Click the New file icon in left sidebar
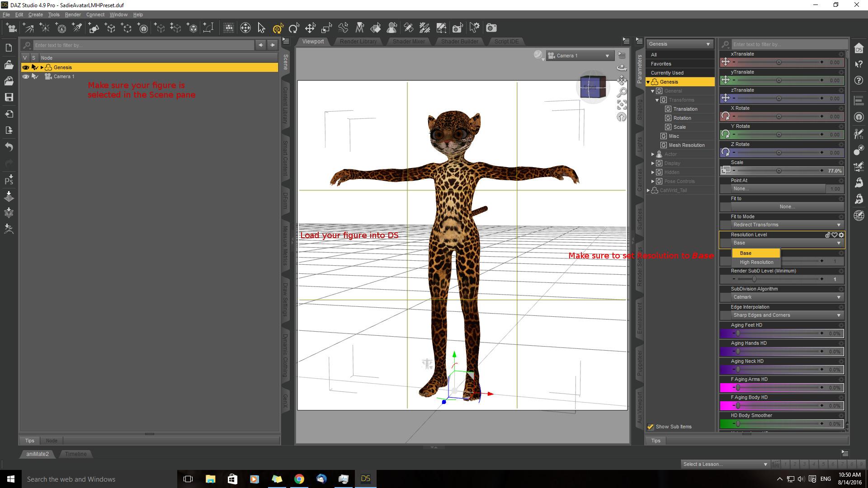The width and height of the screenshot is (868, 488). pos(9,48)
